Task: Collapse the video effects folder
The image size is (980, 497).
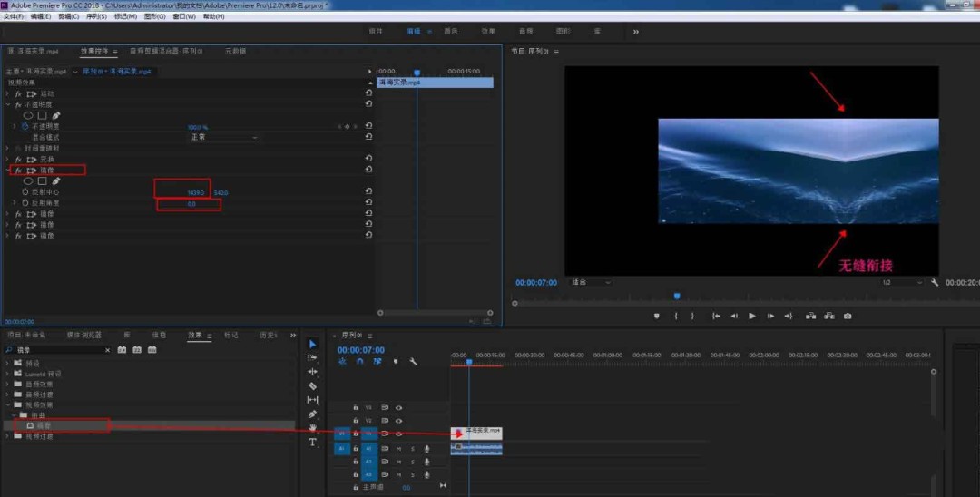Action: (x=7, y=405)
